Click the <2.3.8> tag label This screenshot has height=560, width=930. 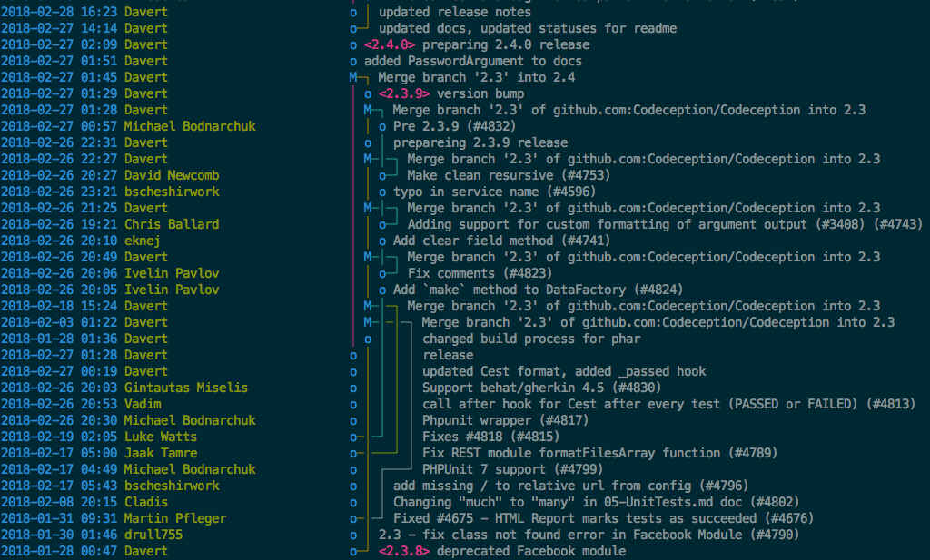(404, 551)
